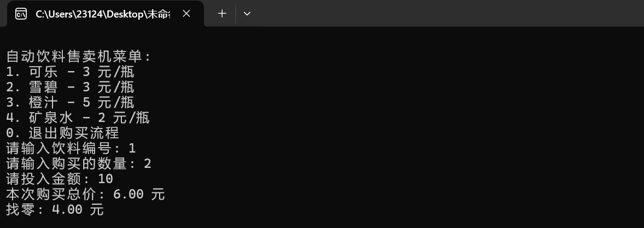Click the 本次购买总价 label text
644x228 pixels.
pos(52,194)
